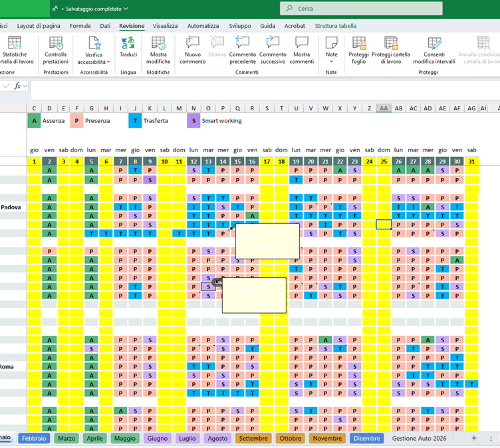
Task: Click Proteggi foglio icon
Action: click(x=359, y=43)
